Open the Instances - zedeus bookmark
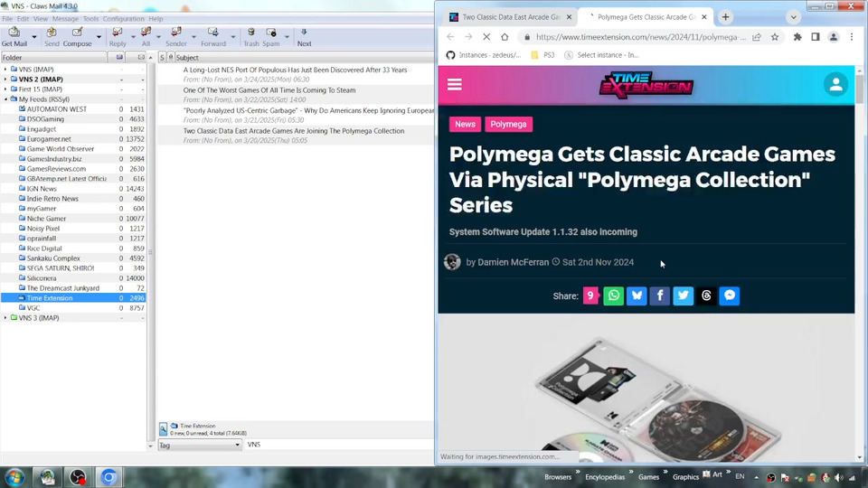The width and height of the screenshot is (868, 488). click(x=484, y=55)
